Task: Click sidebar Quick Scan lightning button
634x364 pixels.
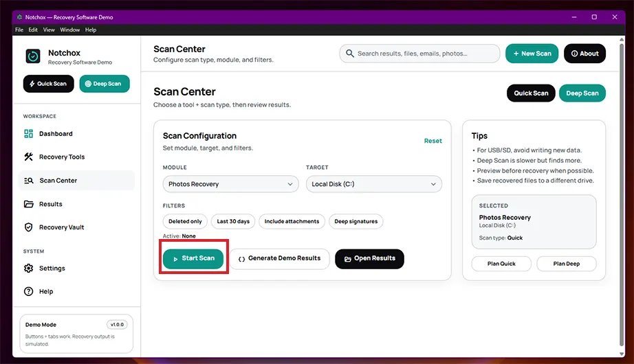Action: coord(49,84)
